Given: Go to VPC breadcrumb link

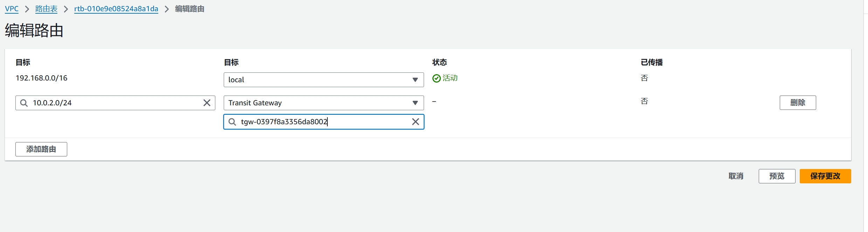Looking at the screenshot, I should pos(12,9).
